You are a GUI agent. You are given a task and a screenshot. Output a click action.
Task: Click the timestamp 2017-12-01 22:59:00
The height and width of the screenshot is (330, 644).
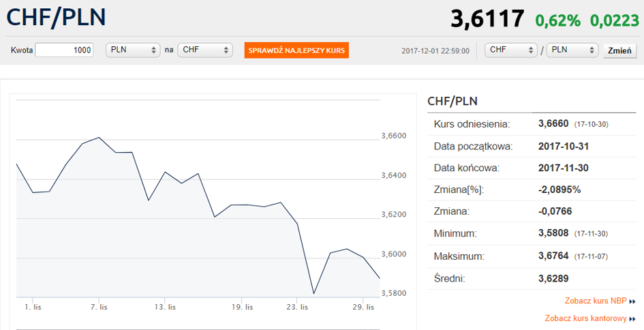point(435,51)
